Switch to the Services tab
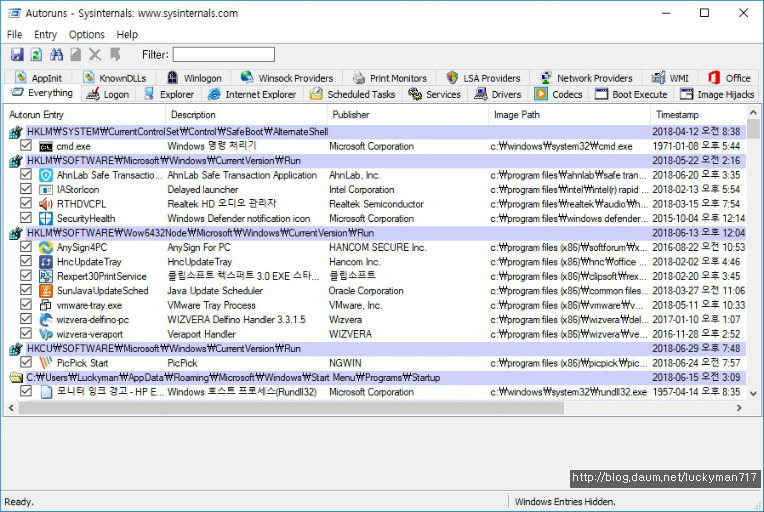Image resolution: width=764 pixels, height=512 pixels. [435, 95]
